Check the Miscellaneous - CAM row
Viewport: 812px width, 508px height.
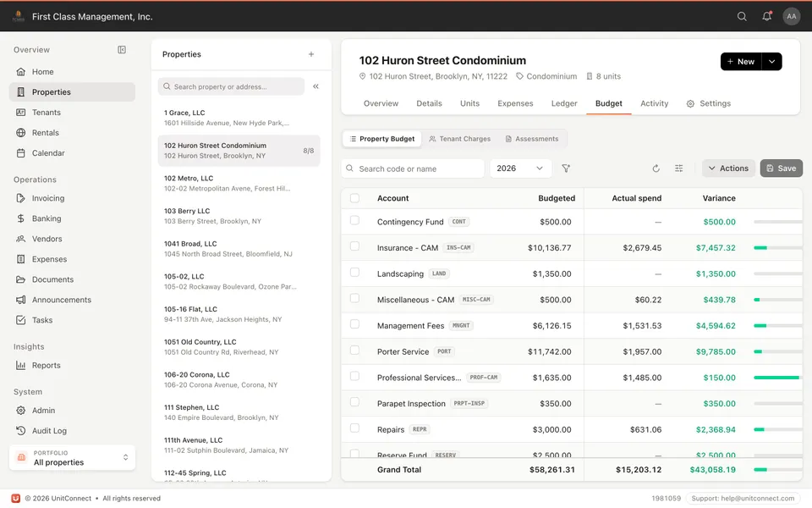(354, 298)
